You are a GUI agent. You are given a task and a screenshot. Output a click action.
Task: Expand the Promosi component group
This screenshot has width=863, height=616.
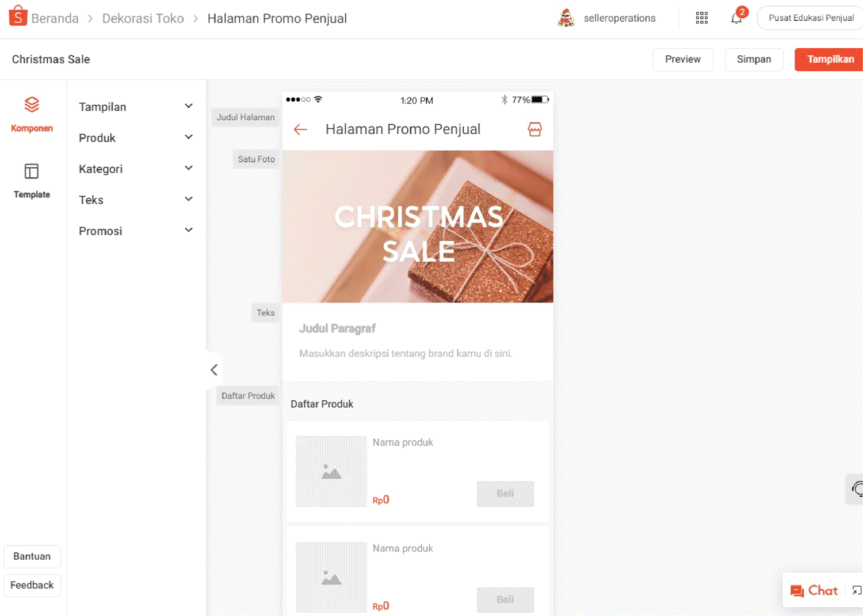(136, 231)
